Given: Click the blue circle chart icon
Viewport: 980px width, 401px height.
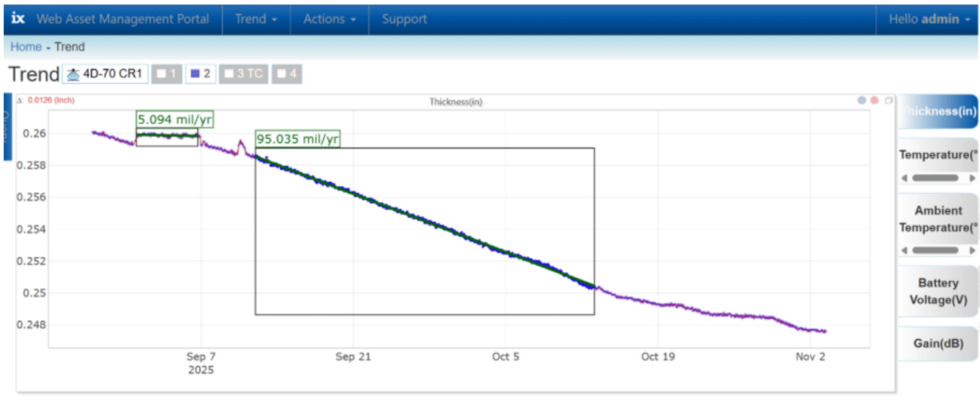Looking at the screenshot, I should point(862,101).
